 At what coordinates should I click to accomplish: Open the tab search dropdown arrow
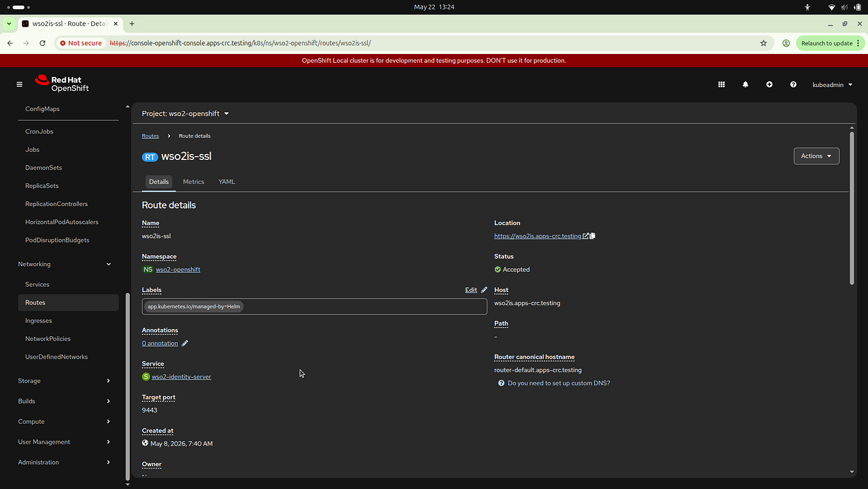pos(9,24)
